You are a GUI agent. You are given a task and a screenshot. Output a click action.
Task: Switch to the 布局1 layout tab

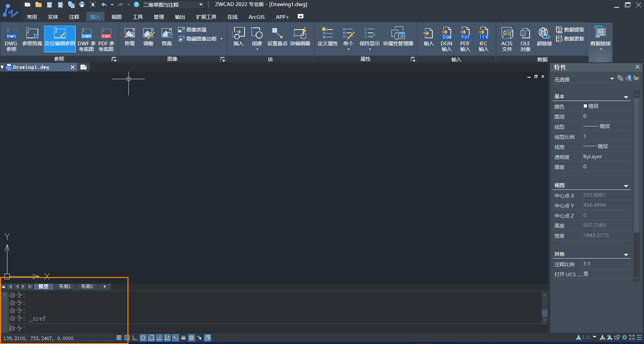[65, 286]
